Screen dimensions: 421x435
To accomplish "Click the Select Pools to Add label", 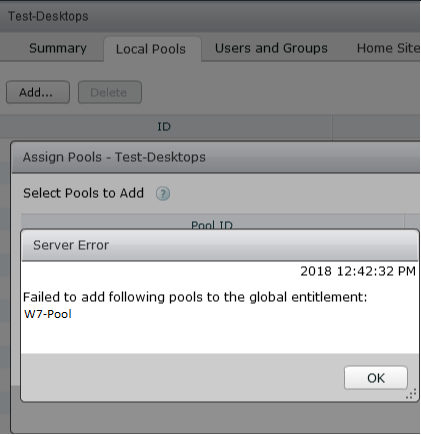I will click(x=83, y=193).
